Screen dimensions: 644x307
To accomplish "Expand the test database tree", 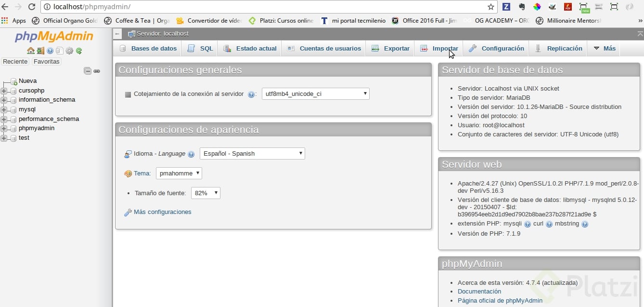I will (x=4, y=138).
